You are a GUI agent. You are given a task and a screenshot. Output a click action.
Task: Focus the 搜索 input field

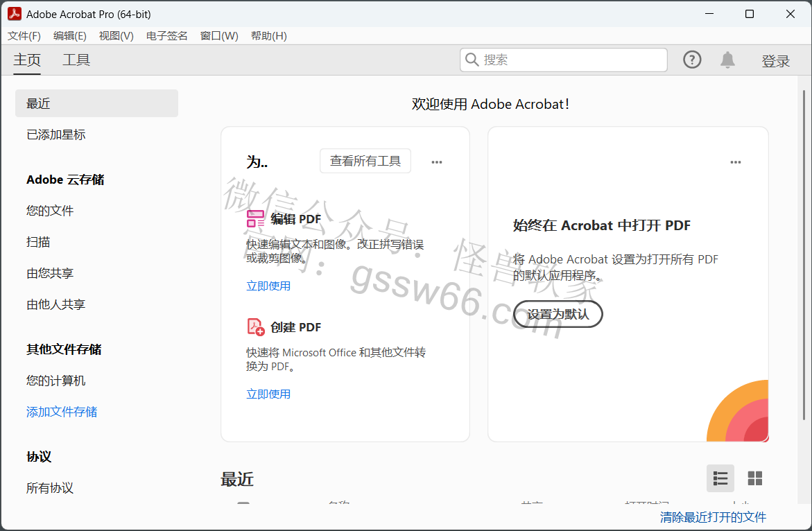[564, 60]
